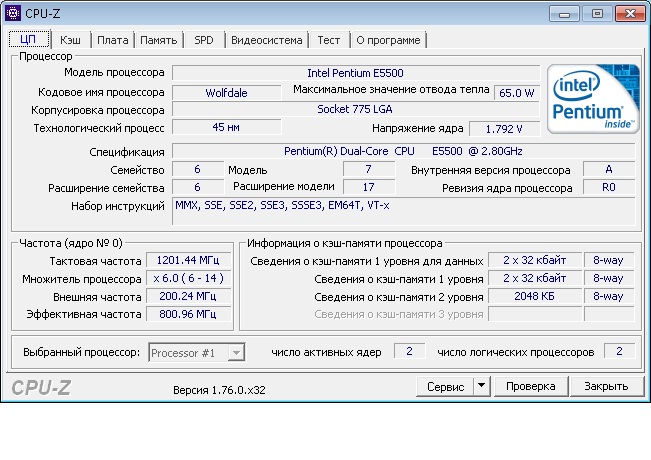
Task: Click the Socket 775 LGA package field
Action: [356, 109]
